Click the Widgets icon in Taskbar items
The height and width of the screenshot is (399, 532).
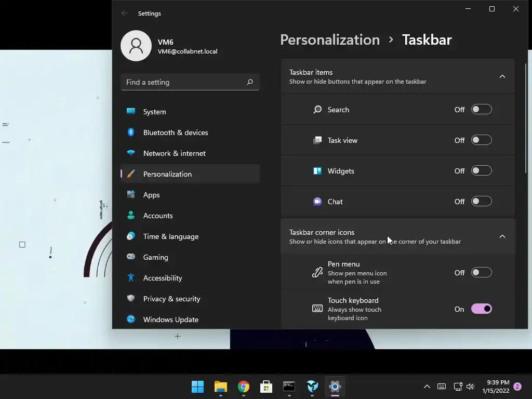317,170
